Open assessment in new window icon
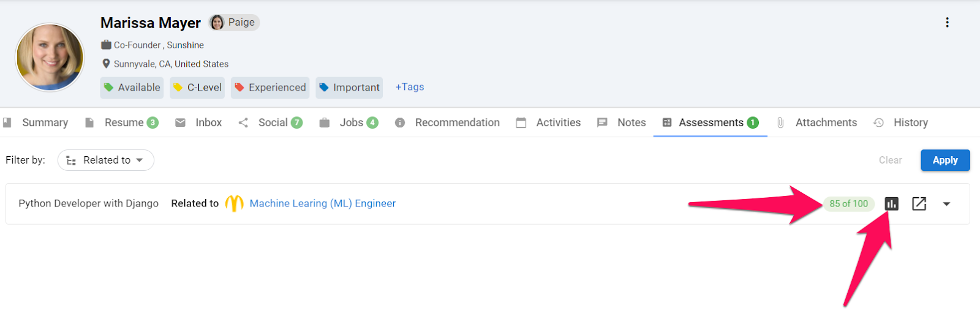The image size is (980, 324). (919, 204)
